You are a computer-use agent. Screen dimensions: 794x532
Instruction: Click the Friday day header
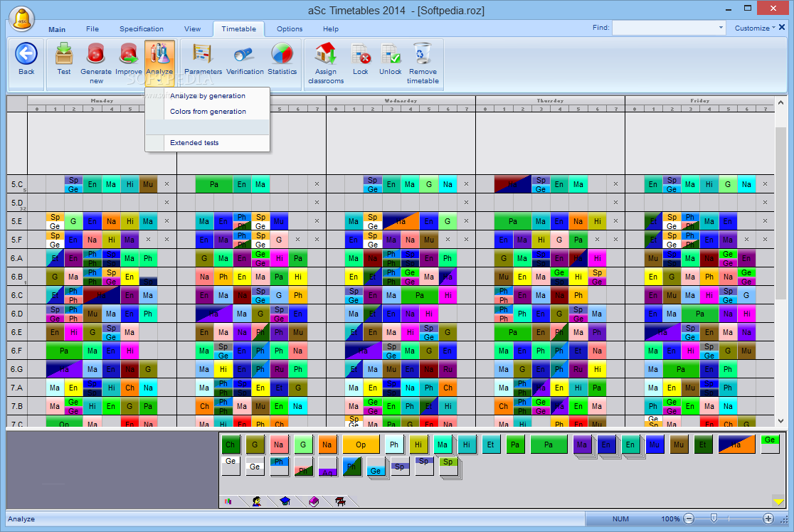tap(700, 101)
